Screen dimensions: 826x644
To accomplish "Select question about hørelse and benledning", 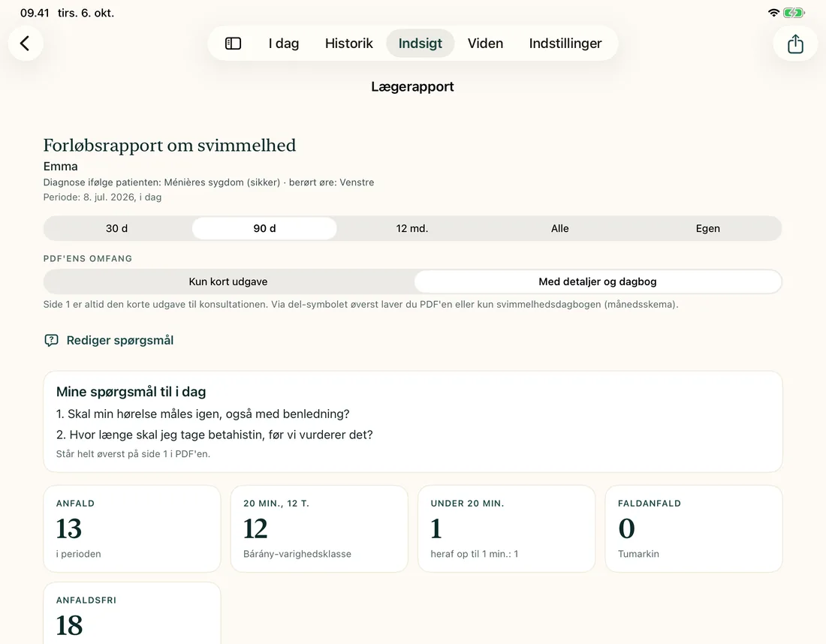I will pos(203,414).
